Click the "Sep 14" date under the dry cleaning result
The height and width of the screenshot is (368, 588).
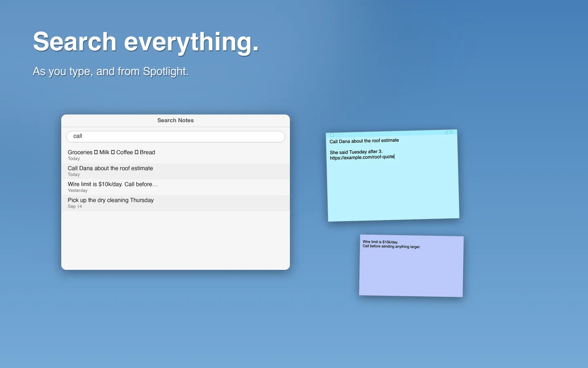coord(75,206)
